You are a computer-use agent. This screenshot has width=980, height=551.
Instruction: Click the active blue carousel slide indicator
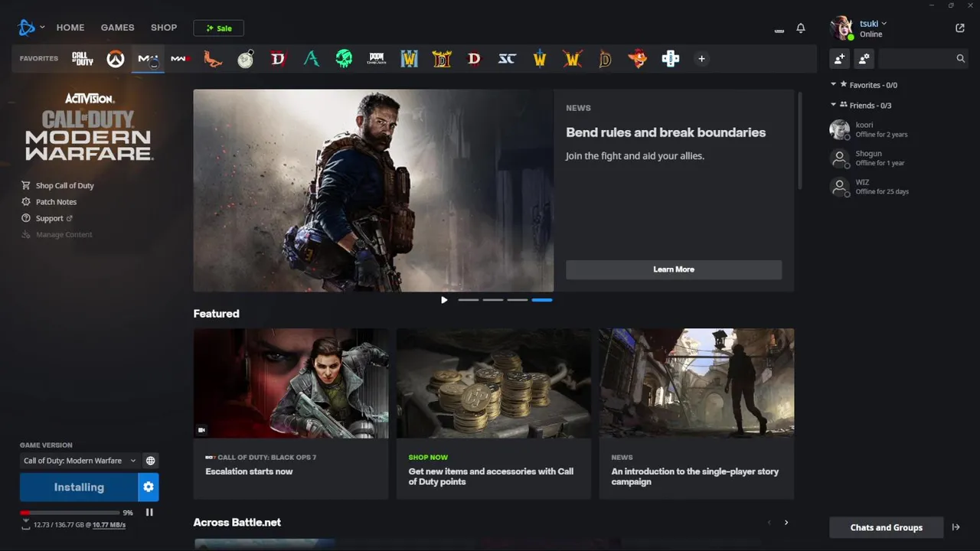(542, 300)
